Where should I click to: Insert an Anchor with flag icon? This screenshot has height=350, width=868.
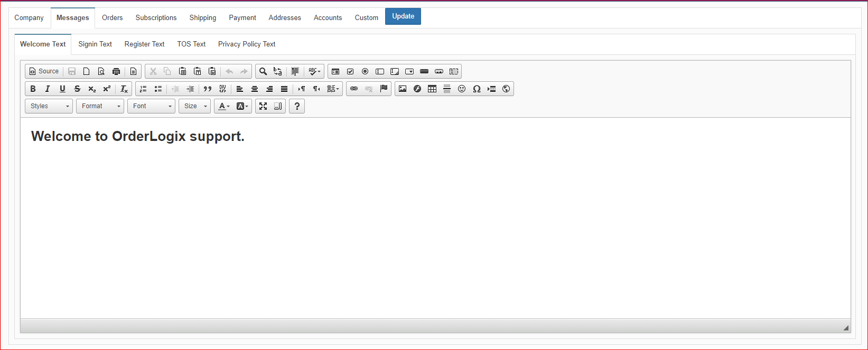tap(384, 89)
